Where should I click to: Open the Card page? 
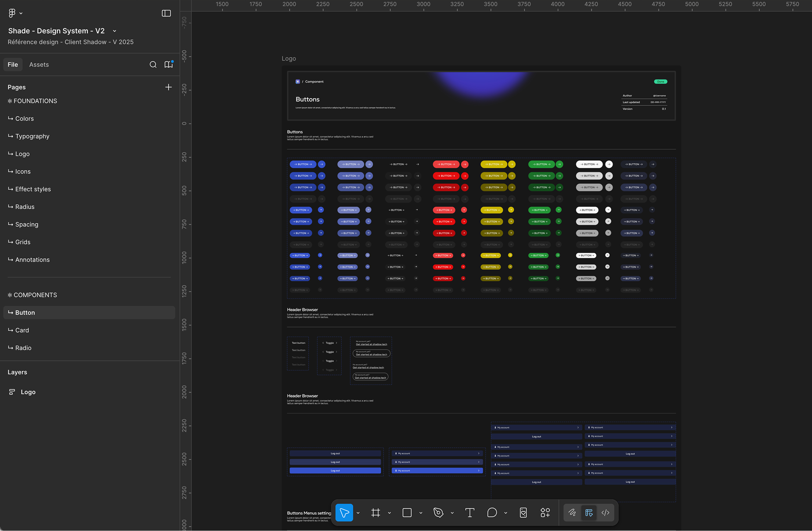point(22,330)
